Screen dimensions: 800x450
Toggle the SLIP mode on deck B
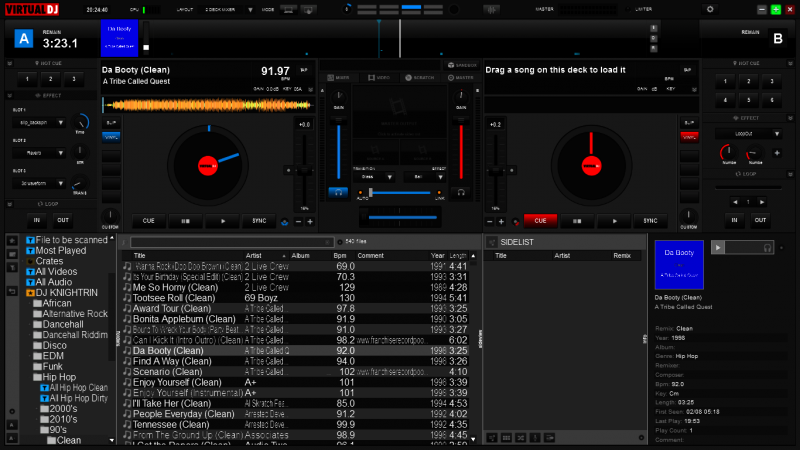tap(687, 123)
